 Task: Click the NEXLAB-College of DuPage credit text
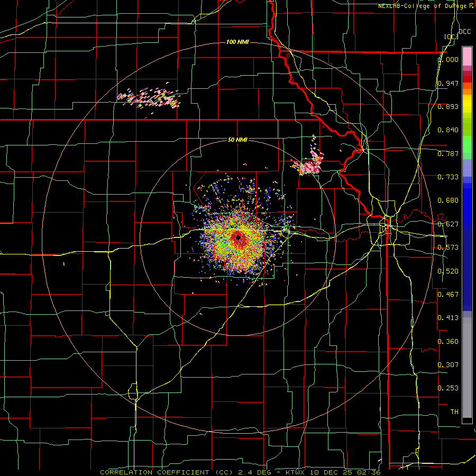(422, 6)
